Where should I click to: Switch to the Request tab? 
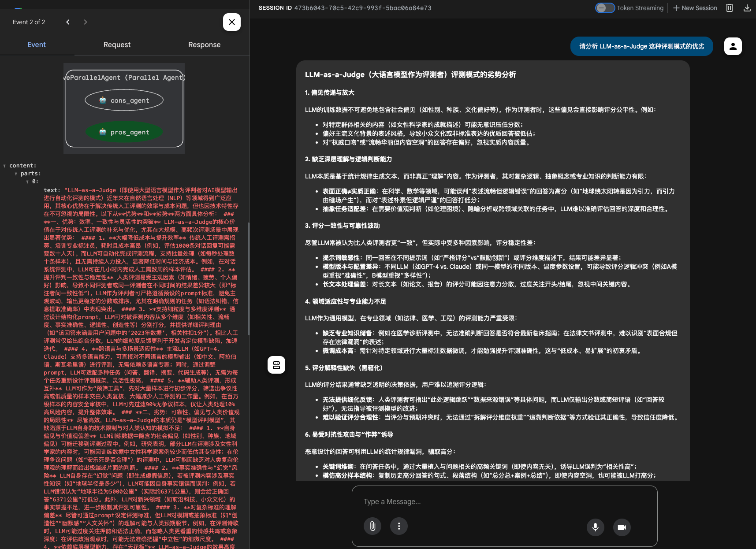(117, 45)
